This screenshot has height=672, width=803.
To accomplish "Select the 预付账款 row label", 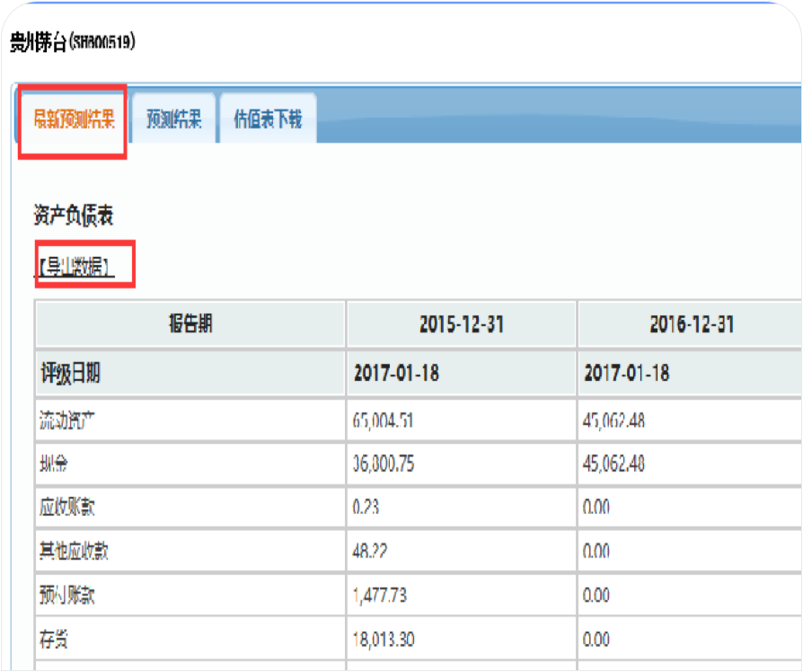I will (x=68, y=596).
